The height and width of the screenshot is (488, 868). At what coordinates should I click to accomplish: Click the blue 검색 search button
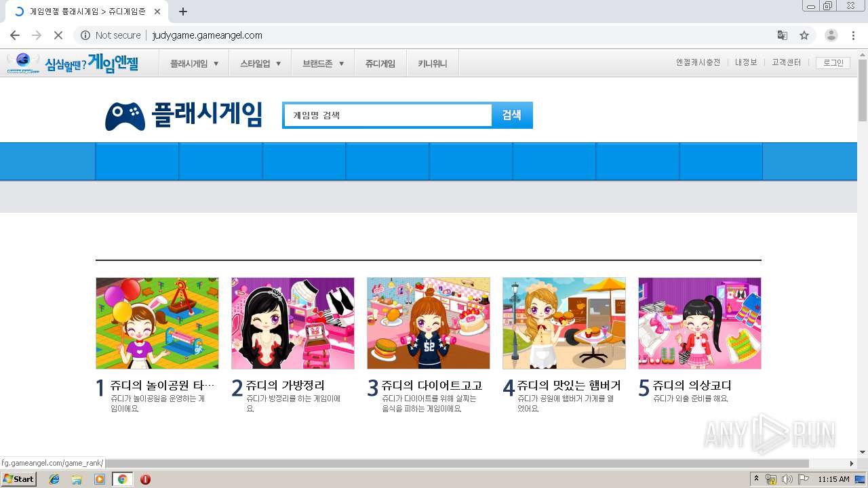pos(512,115)
